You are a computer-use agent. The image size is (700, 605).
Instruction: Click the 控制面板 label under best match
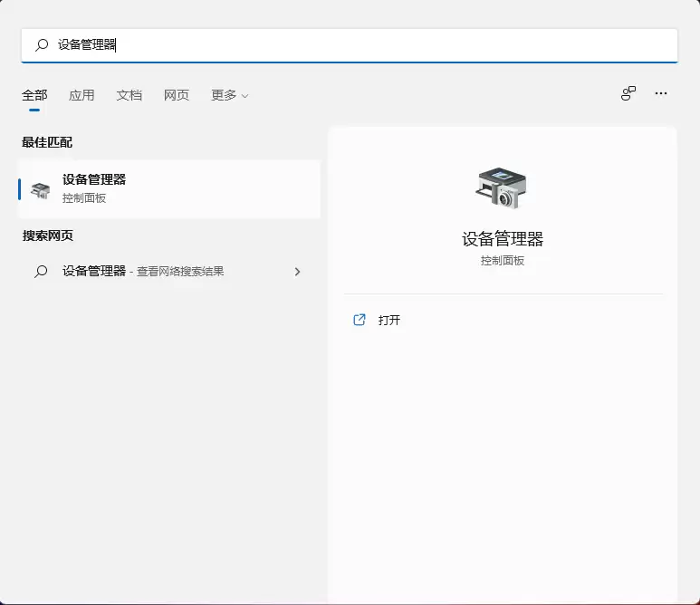pos(84,198)
